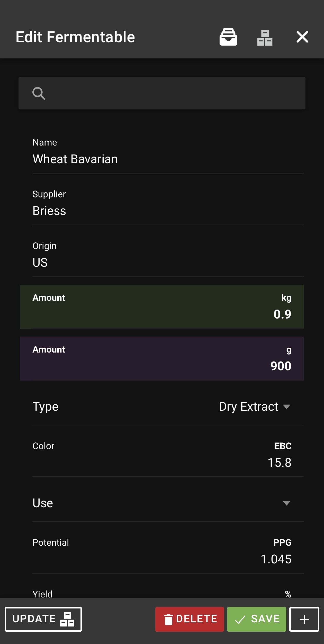
Task: Edit the Origin field US
Action: [168, 257]
